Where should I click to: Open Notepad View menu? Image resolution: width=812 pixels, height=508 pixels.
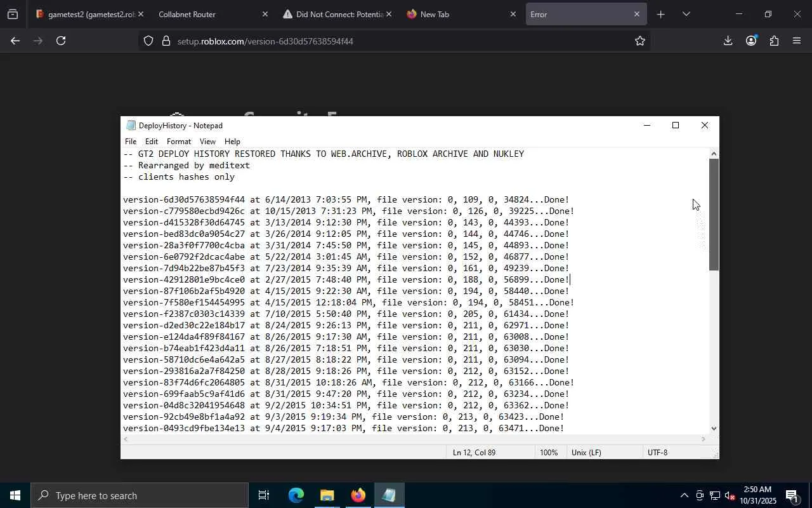(x=207, y=142)
